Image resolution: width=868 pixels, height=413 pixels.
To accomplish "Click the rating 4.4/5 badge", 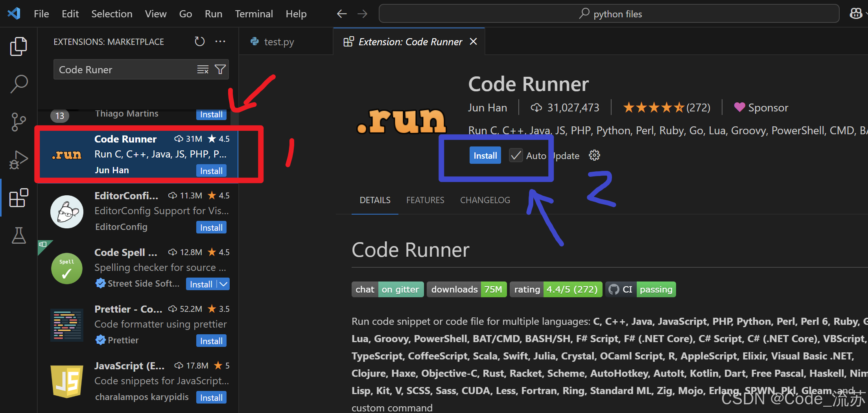I will tap(556, 289).
